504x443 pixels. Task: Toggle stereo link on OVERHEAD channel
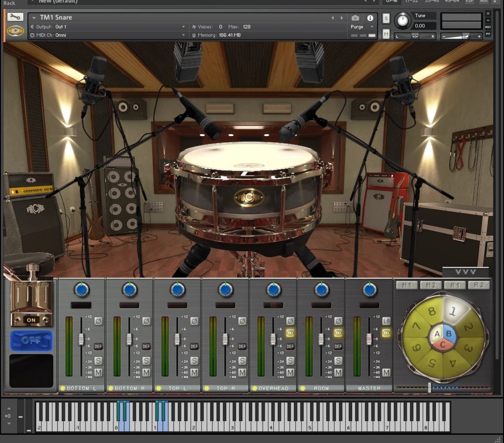pos(290,333)
